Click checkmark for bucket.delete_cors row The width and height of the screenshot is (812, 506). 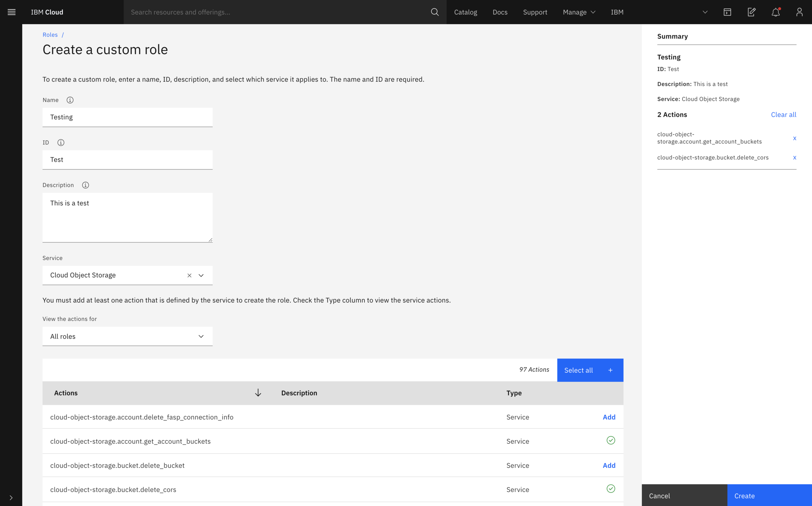tap(611, 488)
